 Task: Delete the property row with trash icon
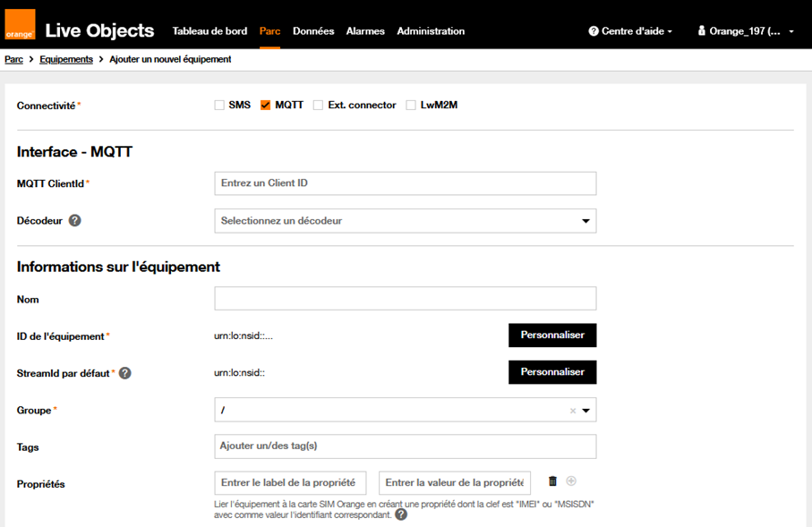(x=552, y=481)
